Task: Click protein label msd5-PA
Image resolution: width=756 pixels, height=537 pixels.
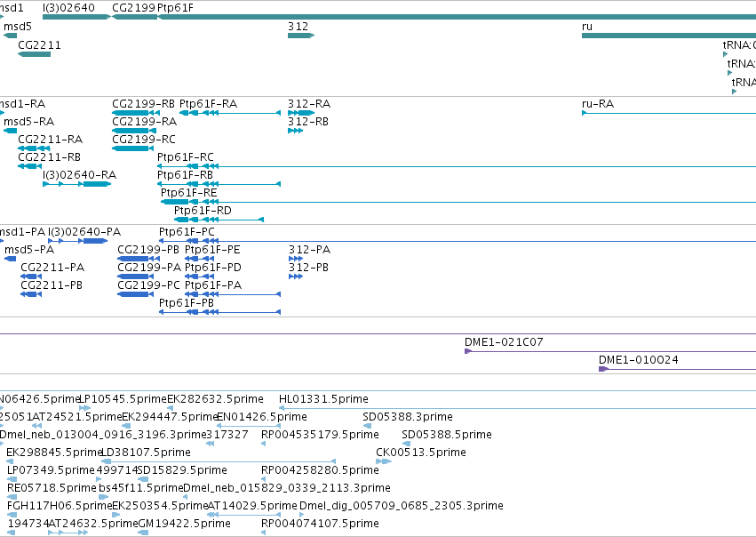Action: [29, 250]
